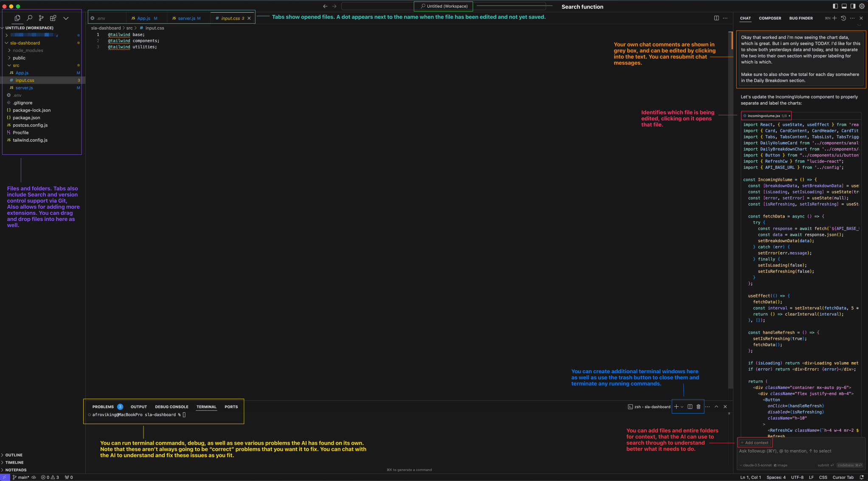Open the Source Control view icon
This screenshot has width=868, height=481.
point(41,18)
